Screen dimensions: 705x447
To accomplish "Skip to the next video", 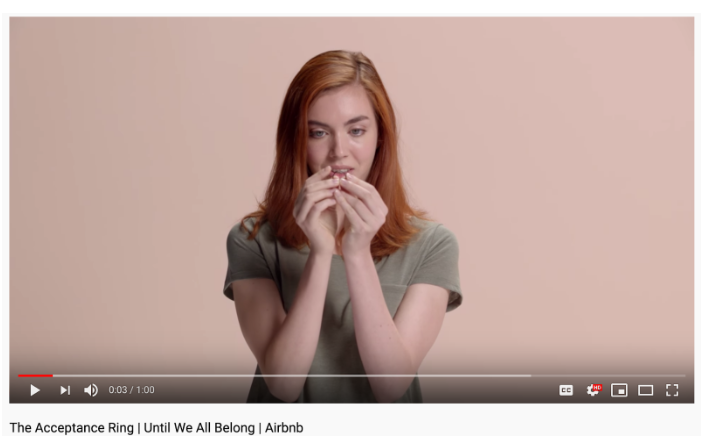I will [65, 390].
